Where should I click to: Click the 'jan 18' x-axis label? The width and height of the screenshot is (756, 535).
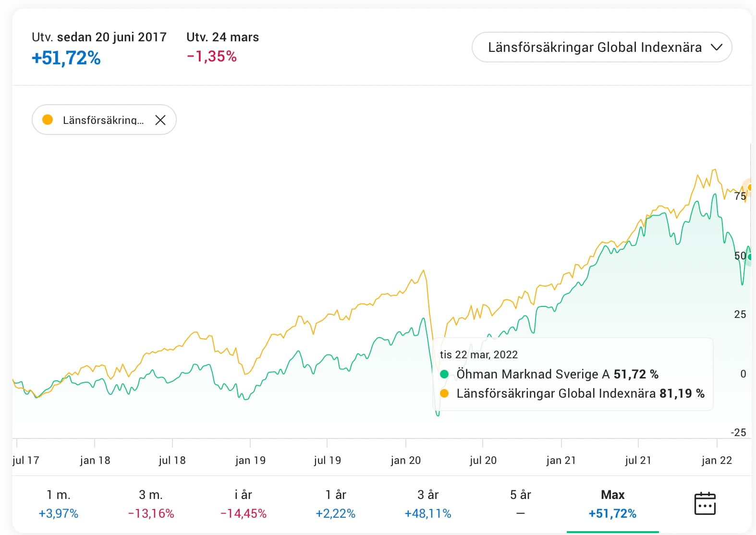click(95, 460)
